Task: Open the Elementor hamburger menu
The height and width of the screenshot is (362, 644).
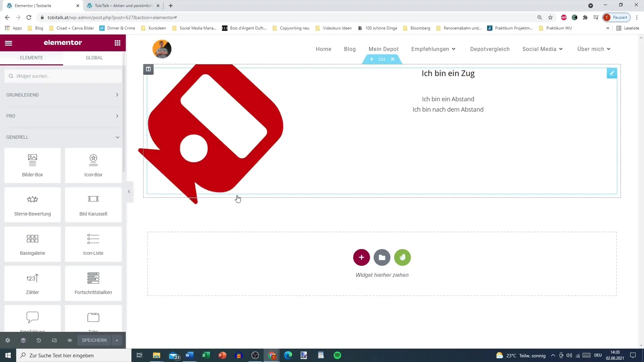Action: [x=9, y=43]
